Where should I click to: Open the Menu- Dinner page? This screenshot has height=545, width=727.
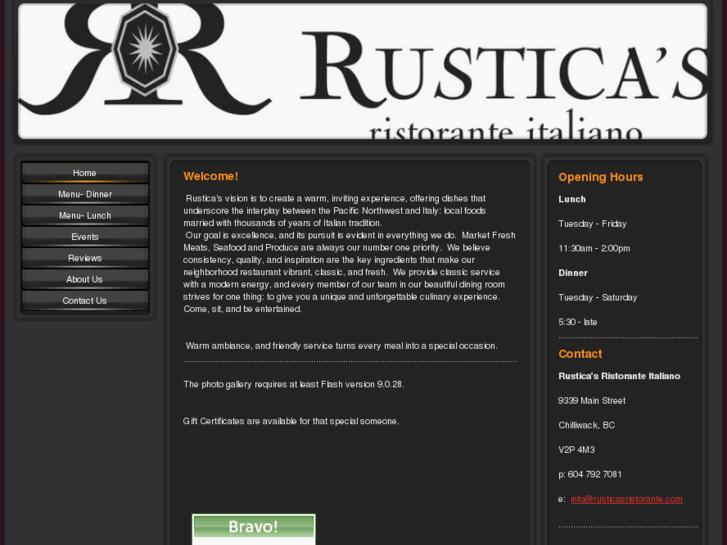(x=85, y=194)
